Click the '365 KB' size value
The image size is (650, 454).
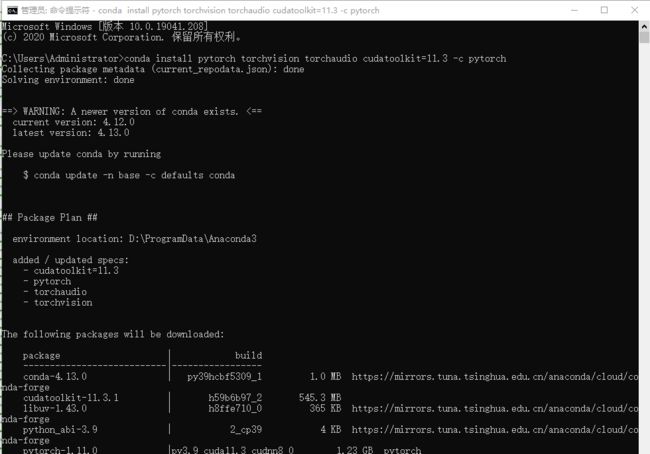pos(325,408)
